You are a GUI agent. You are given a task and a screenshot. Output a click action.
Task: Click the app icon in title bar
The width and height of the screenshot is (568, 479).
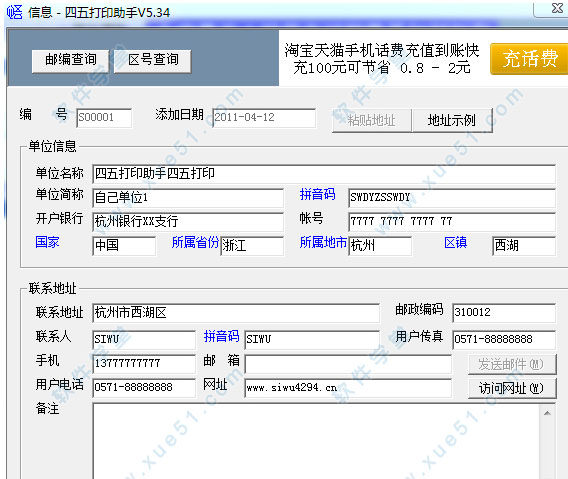(x=14, y=12)
